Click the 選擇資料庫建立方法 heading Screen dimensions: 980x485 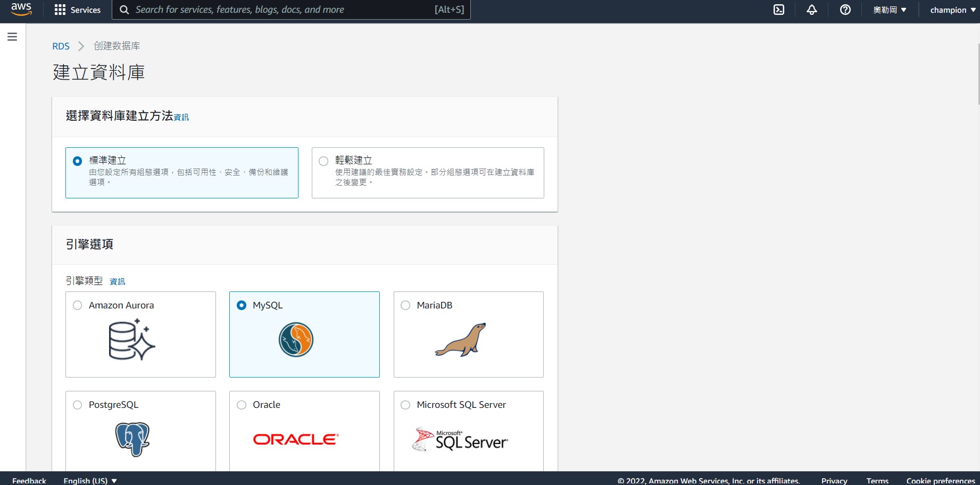pos(119,115)
